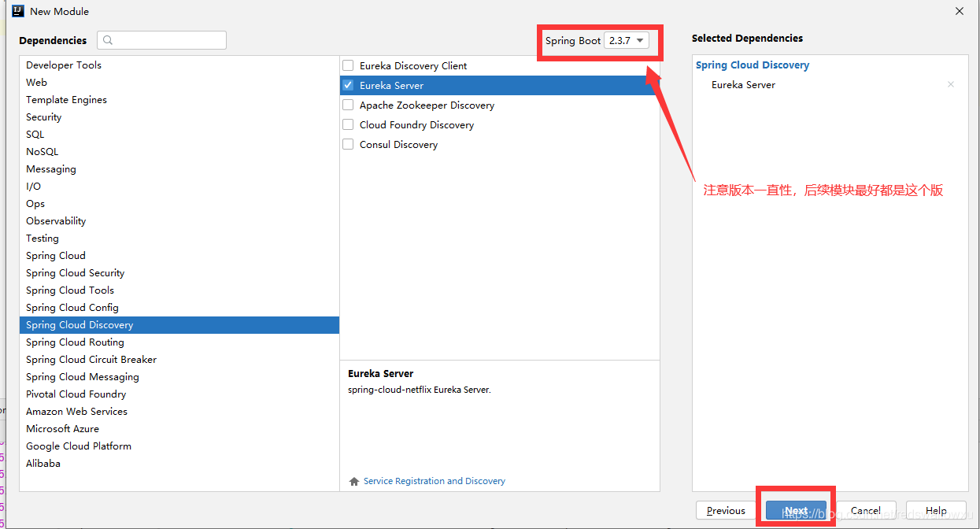The height and width of the screenshot is (529, 980).
Task: Open Service Registration and Discovery link
Action: click(435, 481)
